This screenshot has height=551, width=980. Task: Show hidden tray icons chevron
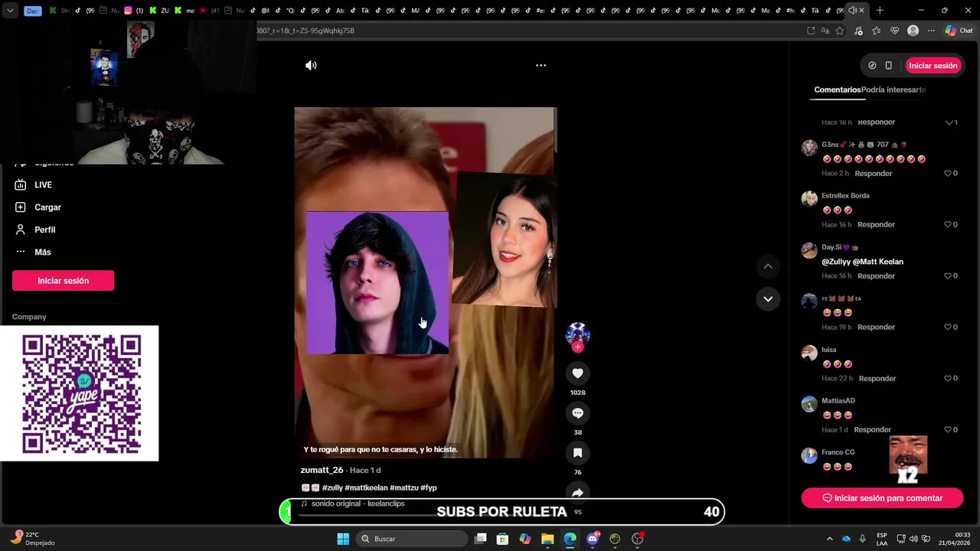pos(829,539)
